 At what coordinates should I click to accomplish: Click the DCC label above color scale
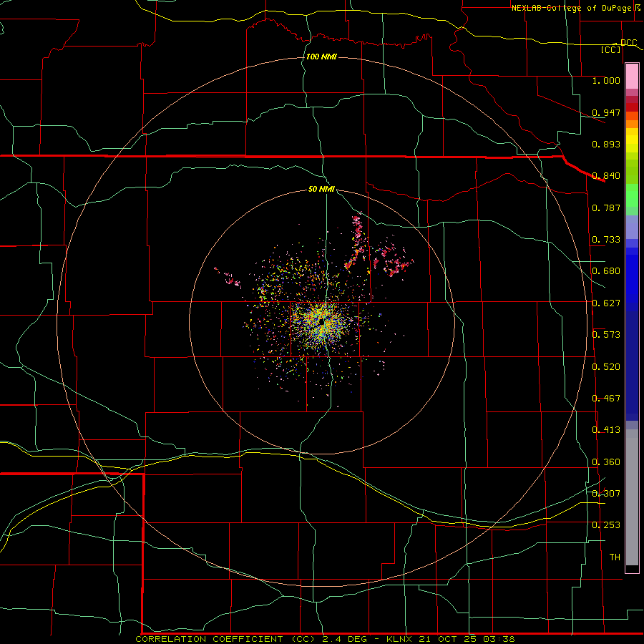coord(628,42)
